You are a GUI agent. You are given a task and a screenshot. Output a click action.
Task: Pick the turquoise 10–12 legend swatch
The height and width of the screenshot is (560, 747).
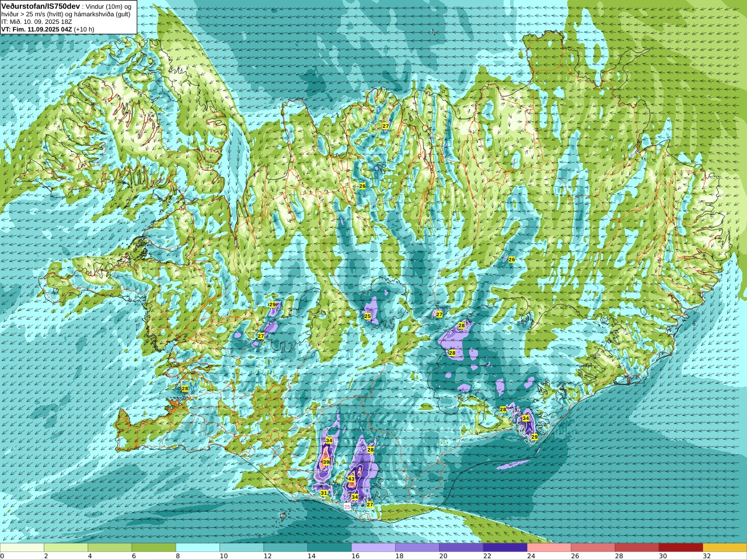(242, 548)
